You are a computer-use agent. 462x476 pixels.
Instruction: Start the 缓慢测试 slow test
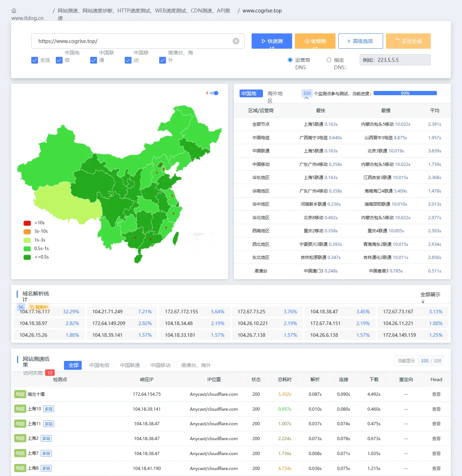(x=315, y=41)
